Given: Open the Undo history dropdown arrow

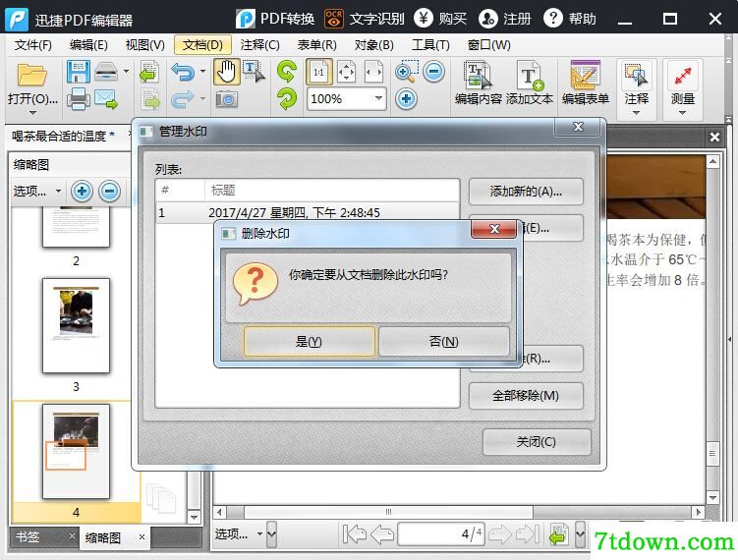Looking at the screenshot, I should (202, 72).
